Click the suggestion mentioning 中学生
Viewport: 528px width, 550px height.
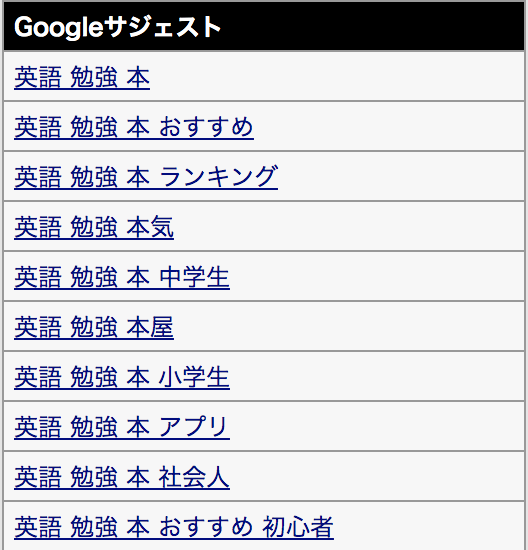pos(122,277)
